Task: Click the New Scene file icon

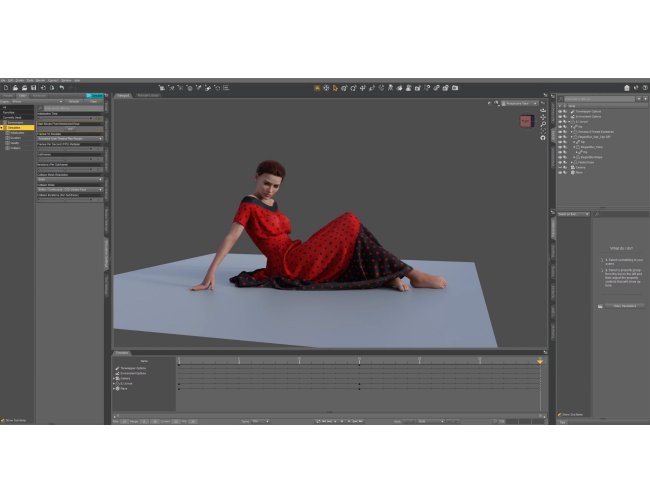Action: 6,88
